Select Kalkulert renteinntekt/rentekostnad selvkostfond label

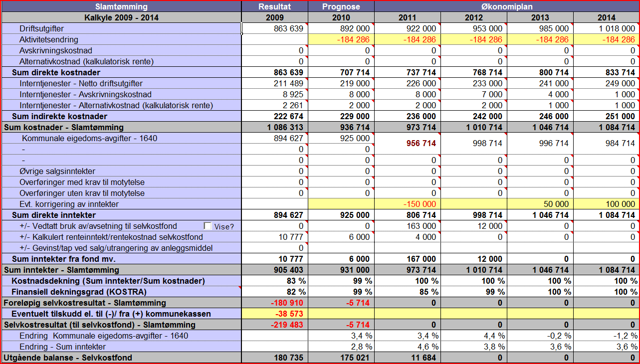121,237
